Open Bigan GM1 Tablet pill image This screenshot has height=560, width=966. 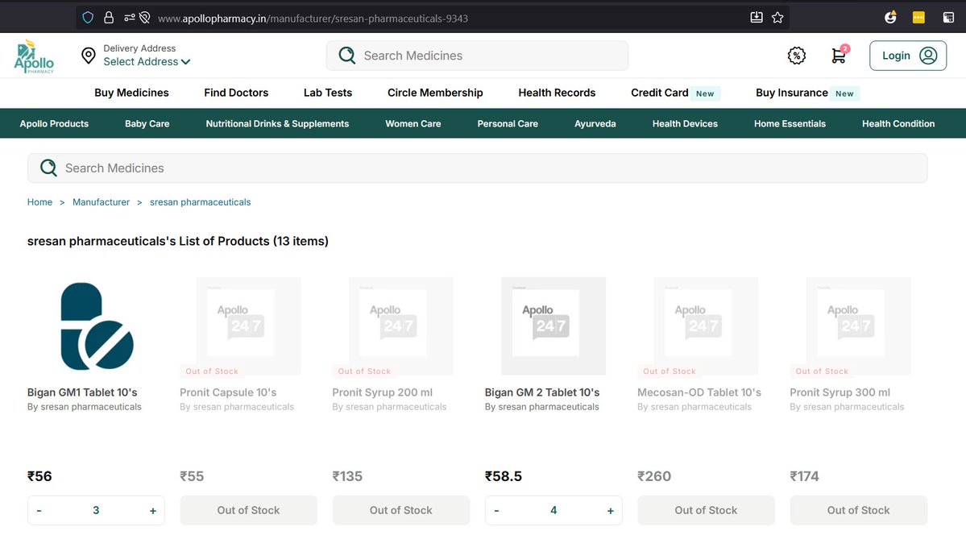coord(97,326)
